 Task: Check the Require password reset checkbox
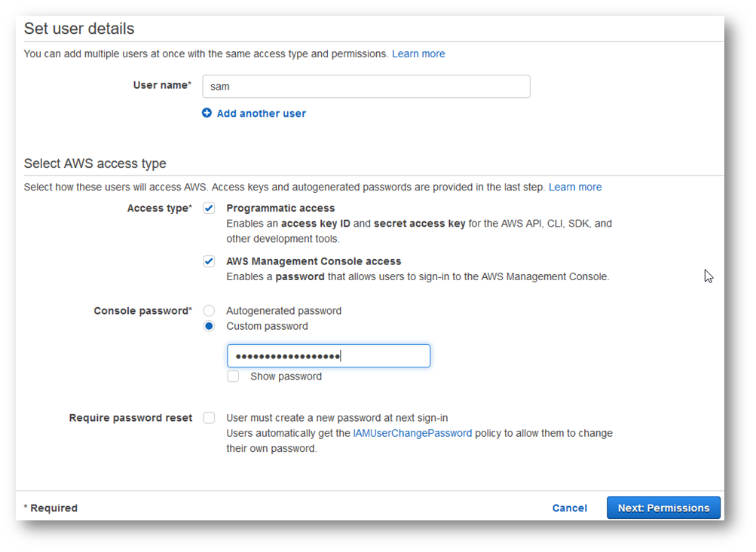tap(209, 418)
